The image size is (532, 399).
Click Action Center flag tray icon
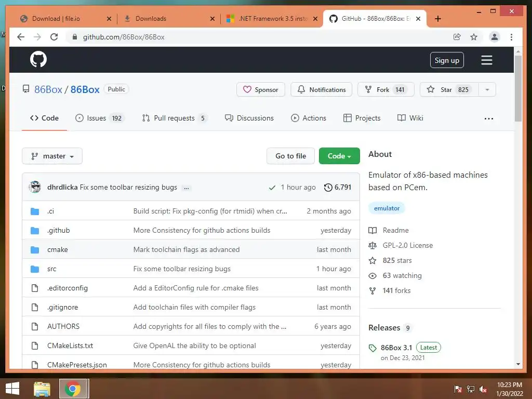coord(458,389)
